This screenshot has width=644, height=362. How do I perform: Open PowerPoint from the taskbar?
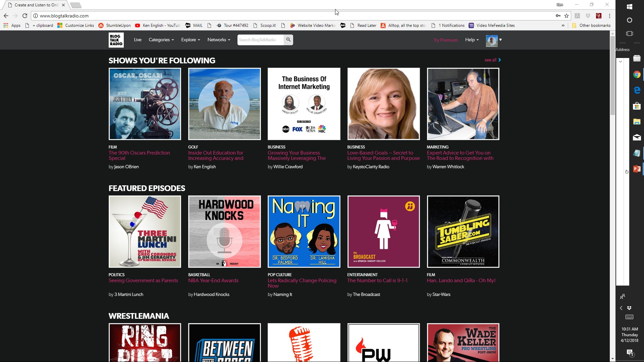click(637, 169)
